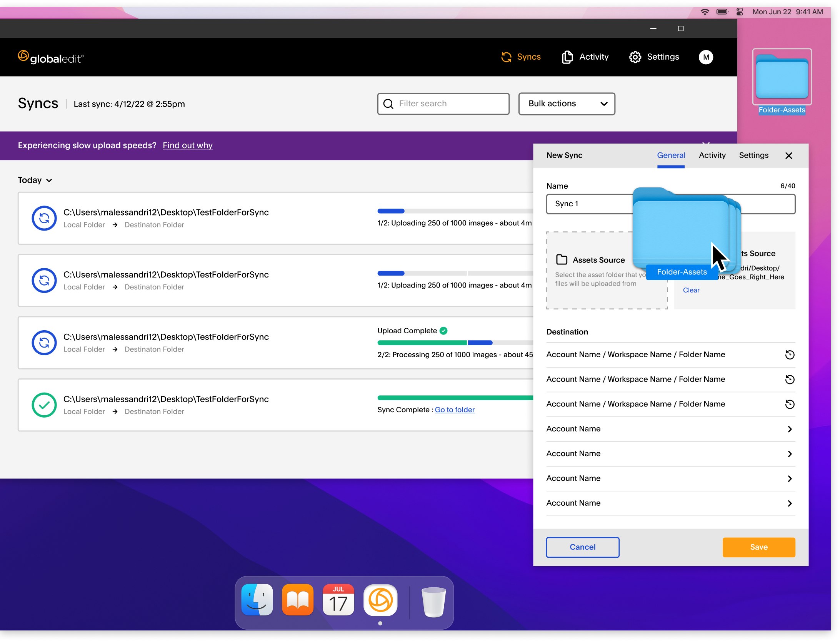Click the first row's upload progress bar
The height and width of the screenshot is (642, 840).
pos(455,211)
